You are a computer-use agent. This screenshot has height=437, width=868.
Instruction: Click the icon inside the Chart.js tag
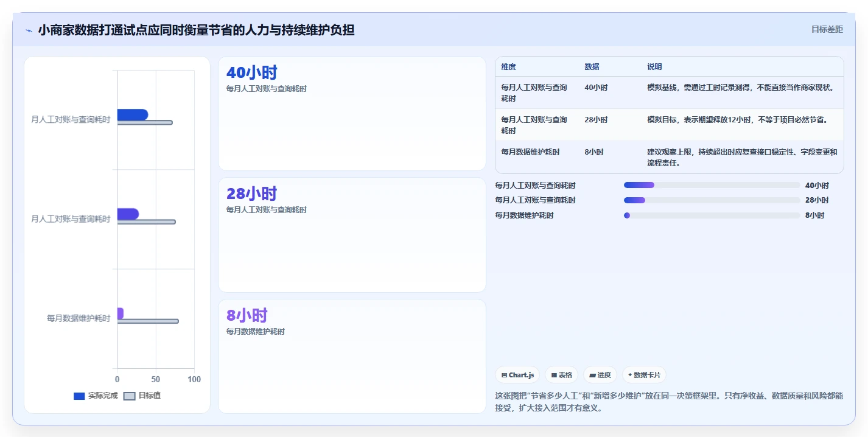tap(504, 376)
